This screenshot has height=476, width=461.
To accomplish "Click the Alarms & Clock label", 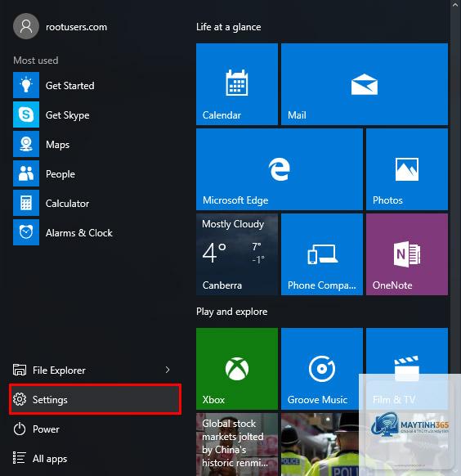I will [79, 233].
